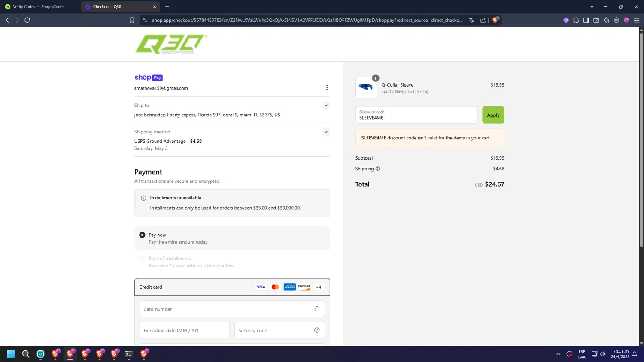The height and width of the screenshot is (362, 644).
Task: Focus the Card number field
Action: (232, 309)
